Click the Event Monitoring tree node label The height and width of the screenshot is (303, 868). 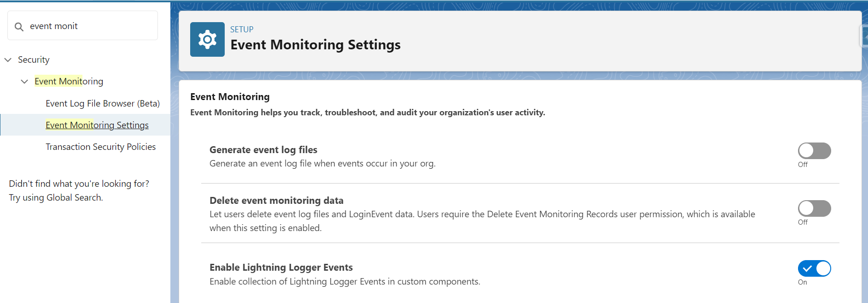(69, 81)
